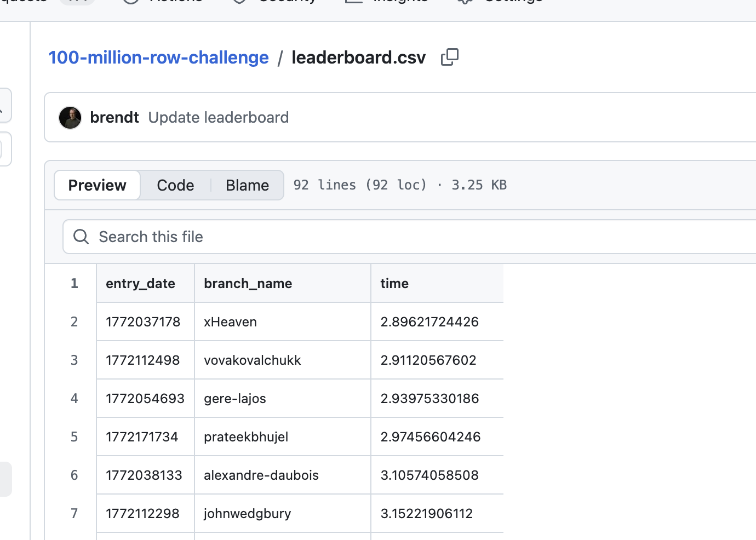Click brendt's profile avatar
Image resolution: width=756 pixels, height=540 pixels.
(70, 118)
